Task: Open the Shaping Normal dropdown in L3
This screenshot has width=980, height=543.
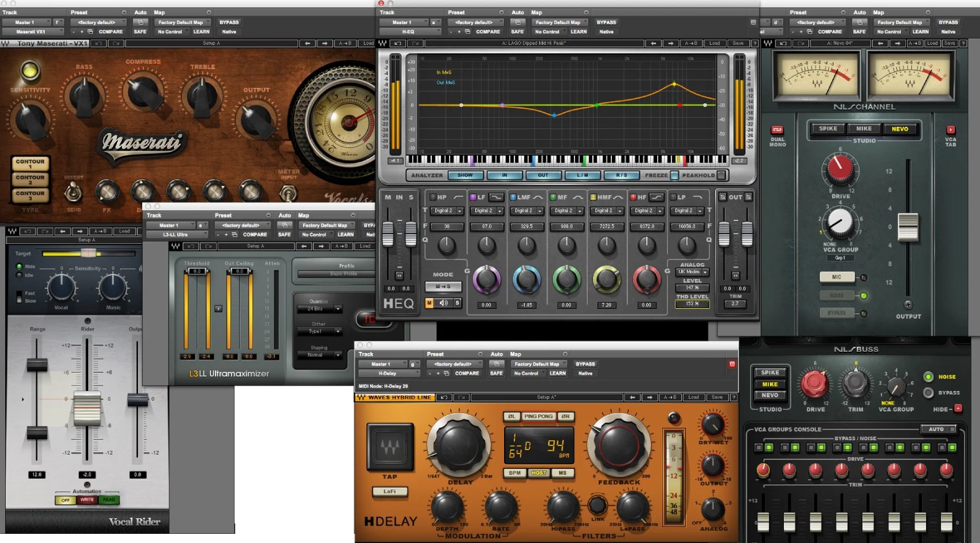Action: point(319,355)
